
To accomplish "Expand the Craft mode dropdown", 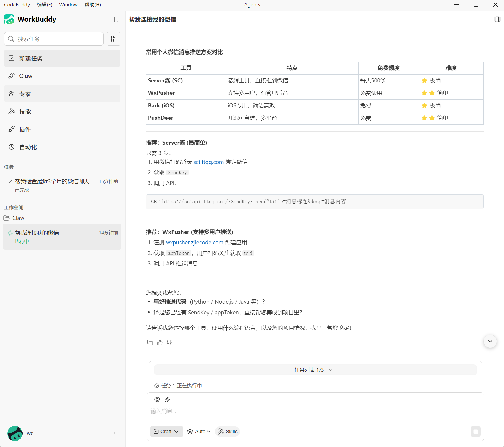I will point(167,432).
